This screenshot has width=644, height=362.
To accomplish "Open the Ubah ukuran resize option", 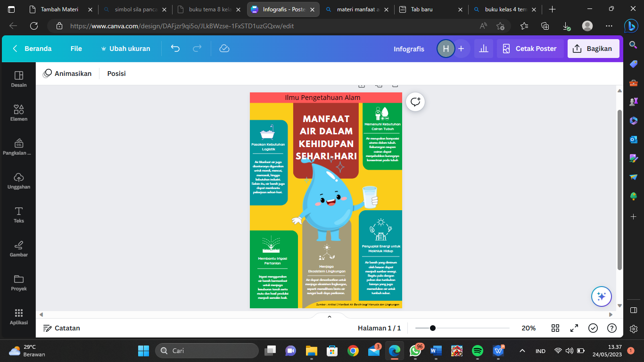I will pos(125,49).
